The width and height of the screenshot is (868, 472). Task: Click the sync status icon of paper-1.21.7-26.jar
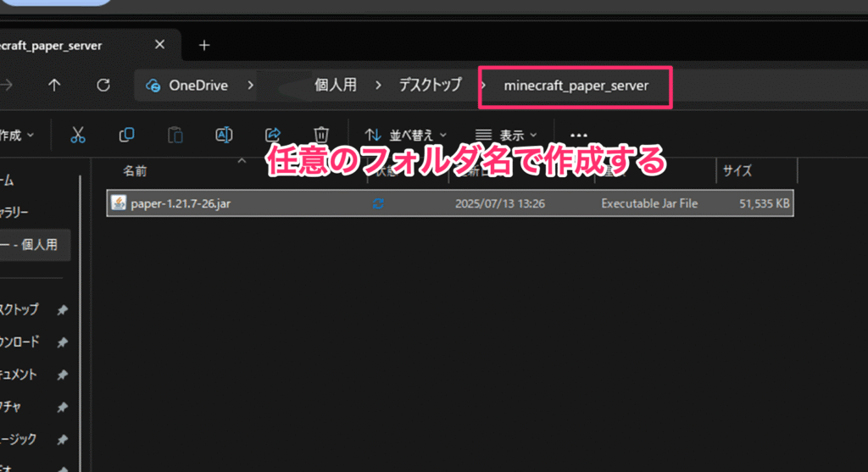click(378, 203)
